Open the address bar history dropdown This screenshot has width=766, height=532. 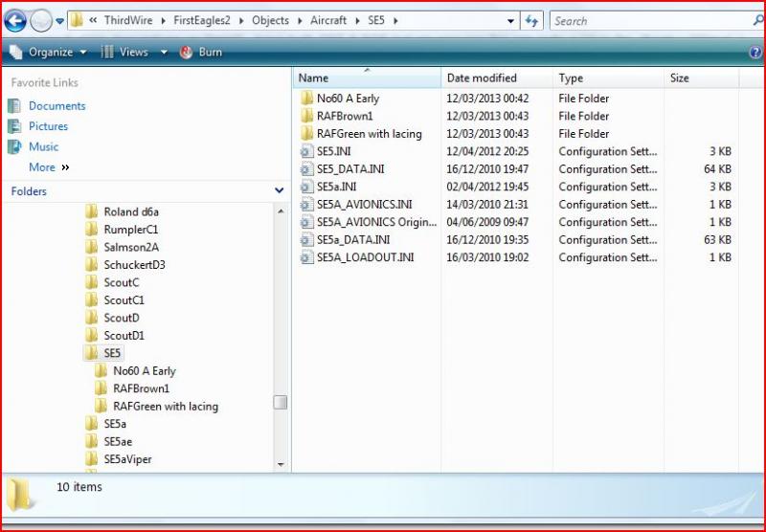pos(510,21)
